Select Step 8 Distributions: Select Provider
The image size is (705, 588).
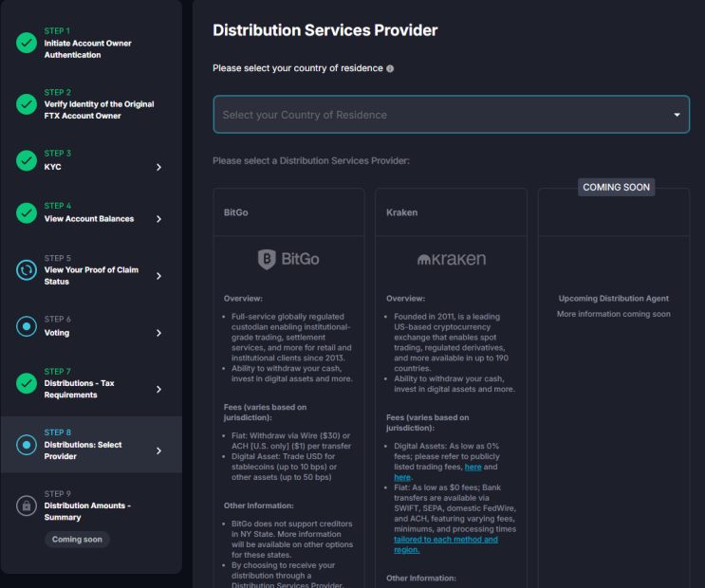coord(91,445)
